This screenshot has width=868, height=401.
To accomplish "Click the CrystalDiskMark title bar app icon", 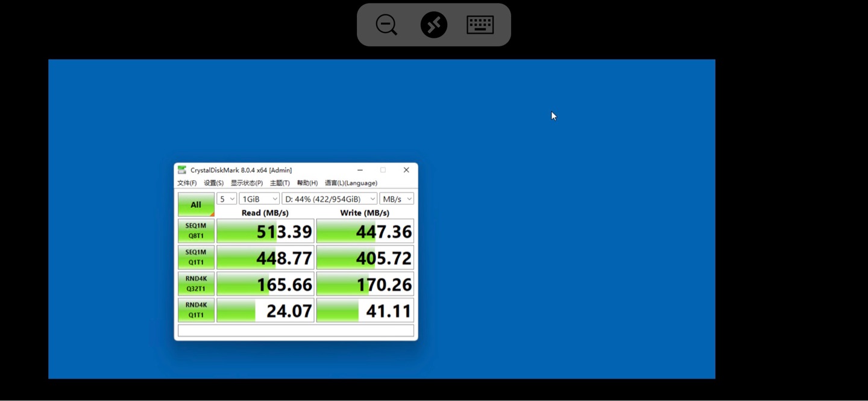I will pos(182,170).
